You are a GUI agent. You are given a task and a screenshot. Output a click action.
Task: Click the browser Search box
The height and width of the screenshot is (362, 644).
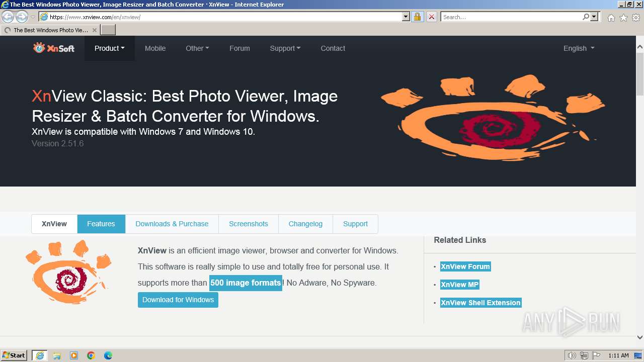pyautogui.click(x=511, y=17)
